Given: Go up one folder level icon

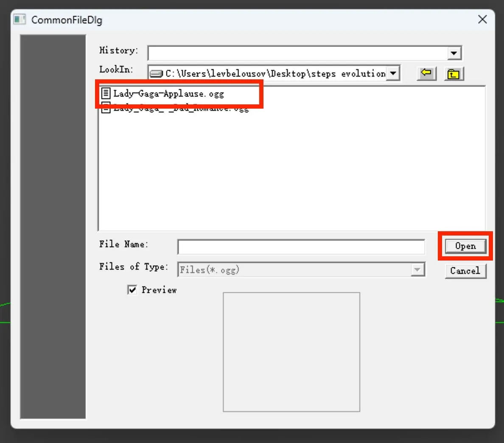Looking at the screenshot, I should pyautogui.click(x=454, y=74).
